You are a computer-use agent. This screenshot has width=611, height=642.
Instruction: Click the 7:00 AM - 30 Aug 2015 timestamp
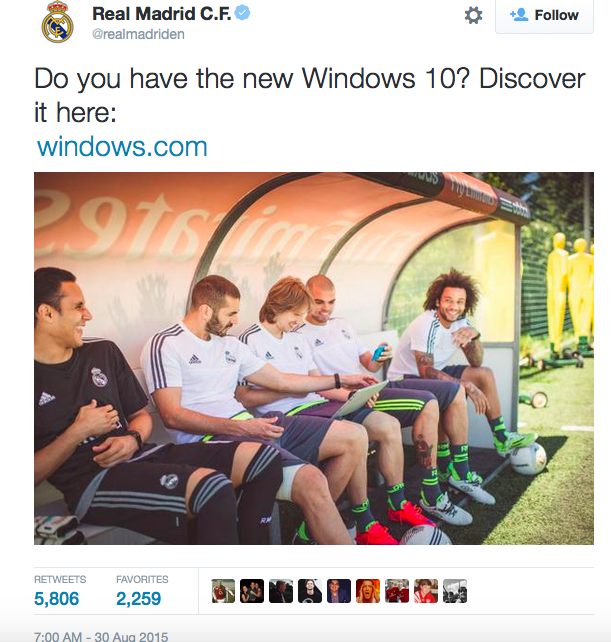(x=101, y=637)
